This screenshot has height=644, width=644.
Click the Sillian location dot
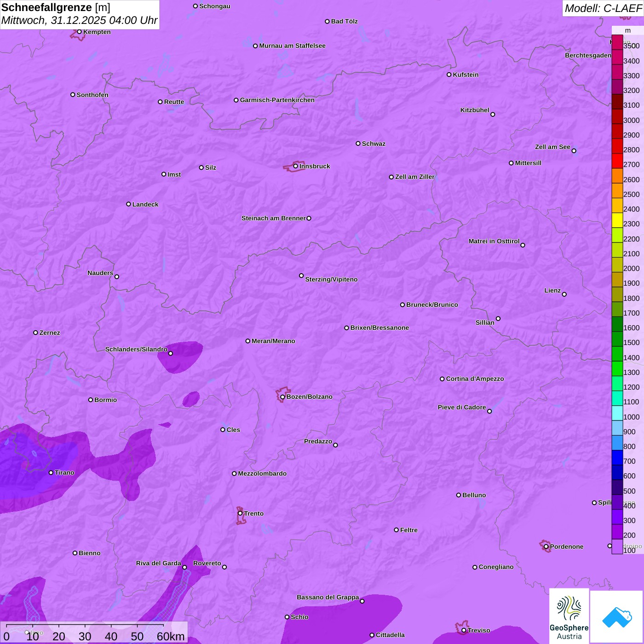pyautogui.click(x=498, y=318)
